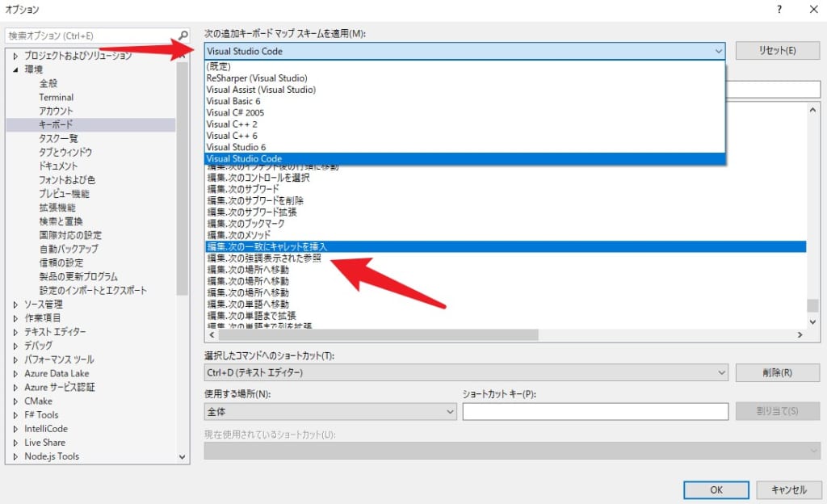Open the 拡張機能 settings page

click(57, 208)
